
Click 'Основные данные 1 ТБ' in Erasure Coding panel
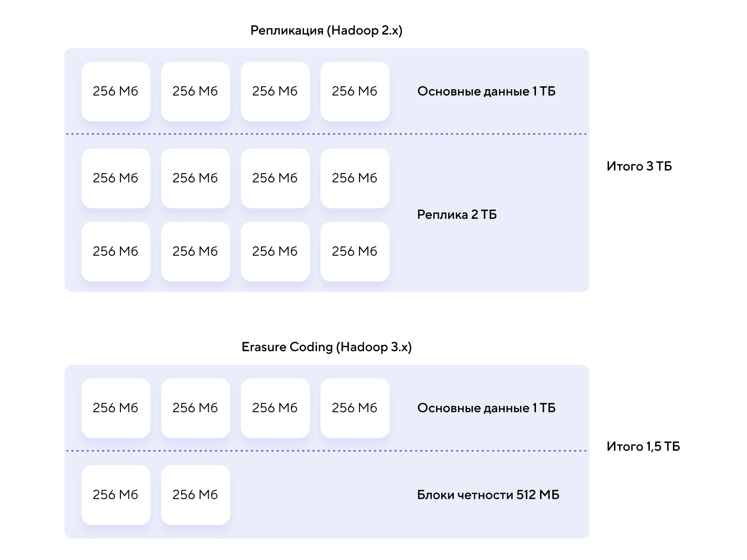click(486, 408)
